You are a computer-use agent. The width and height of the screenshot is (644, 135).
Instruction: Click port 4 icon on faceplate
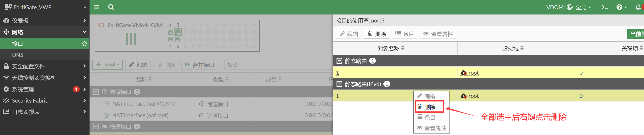click(x=178, y=40)
